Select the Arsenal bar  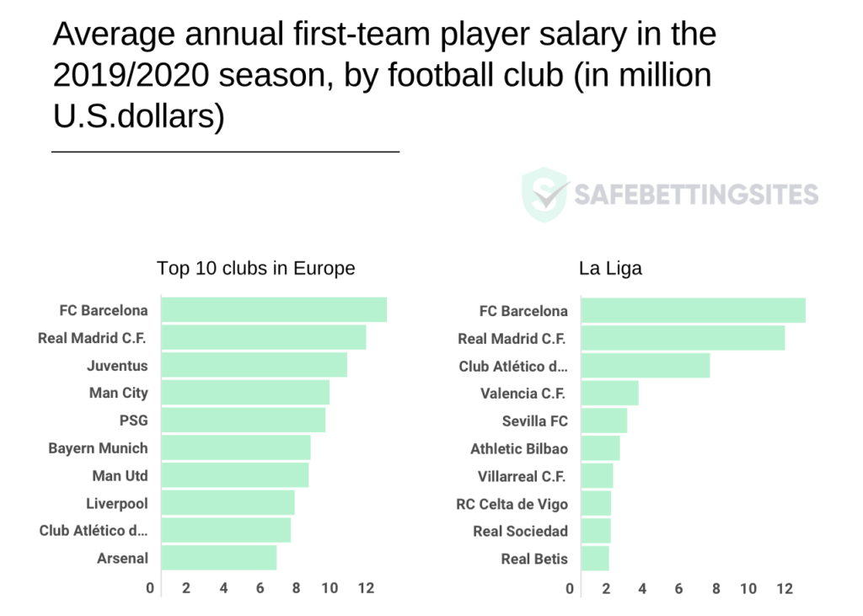[x=219, y=557]
